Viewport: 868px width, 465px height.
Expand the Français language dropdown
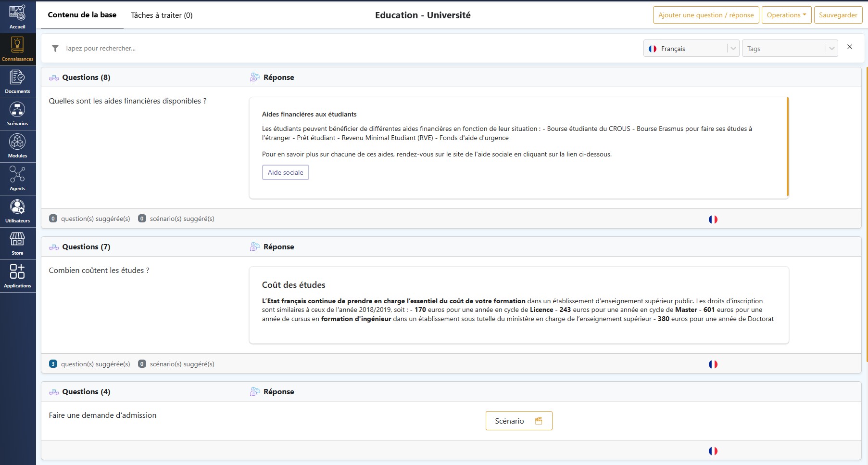click(691, 49)
